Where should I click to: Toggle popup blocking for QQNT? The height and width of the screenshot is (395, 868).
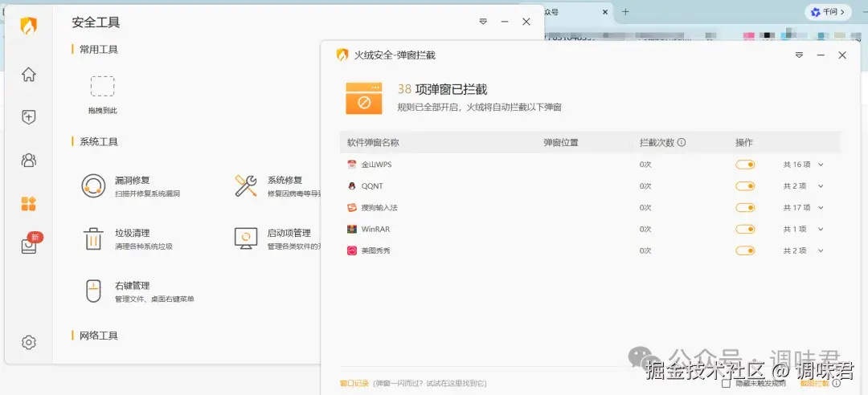pyautogui.click(x=745, y=186)
